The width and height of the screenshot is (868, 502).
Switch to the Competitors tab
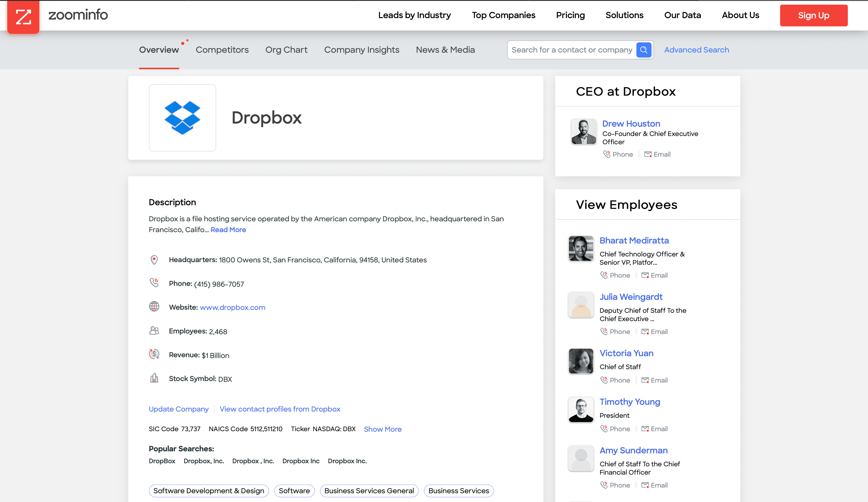tap(222, 50)
